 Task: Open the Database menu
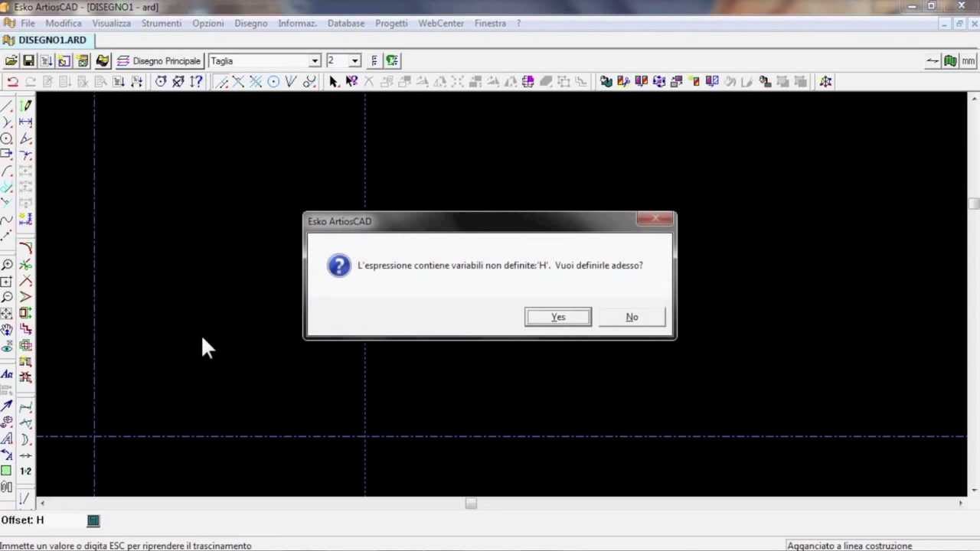(346, 24)
